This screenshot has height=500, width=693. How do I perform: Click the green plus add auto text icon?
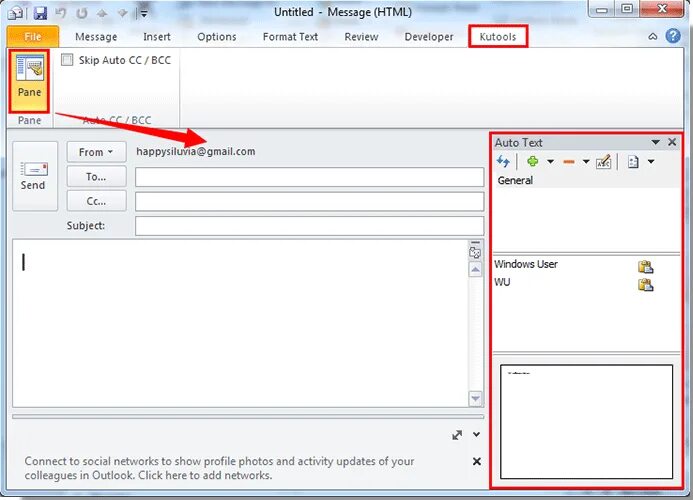[533, 161]
